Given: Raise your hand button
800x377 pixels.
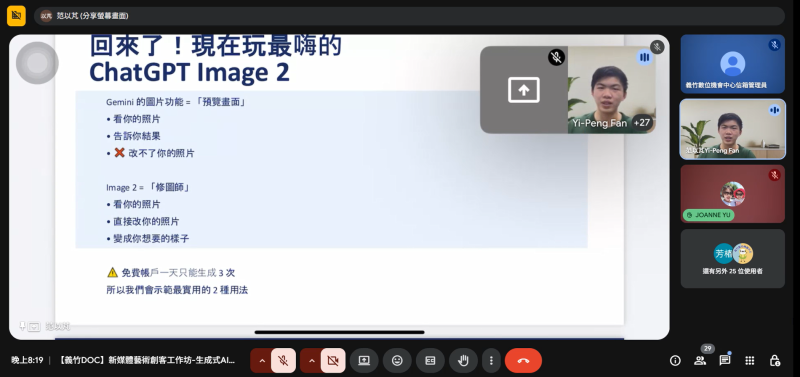Looking at the screenshot, I should (x=463, y=361).
